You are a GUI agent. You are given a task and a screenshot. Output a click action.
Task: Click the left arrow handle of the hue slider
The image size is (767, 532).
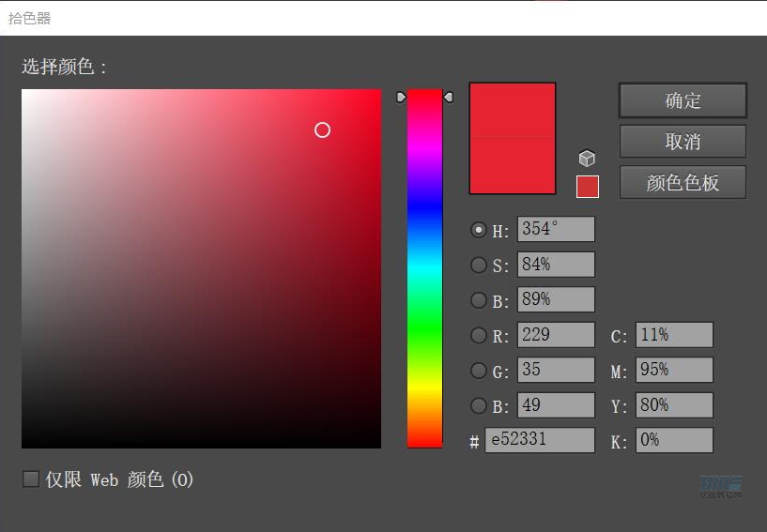pos(401,98)
